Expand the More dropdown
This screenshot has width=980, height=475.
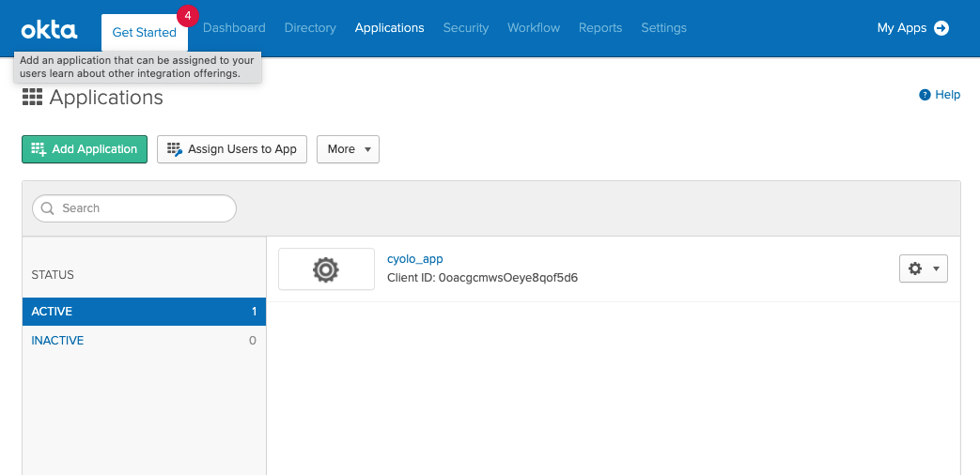pyautogui.click(x=349, y=149)
